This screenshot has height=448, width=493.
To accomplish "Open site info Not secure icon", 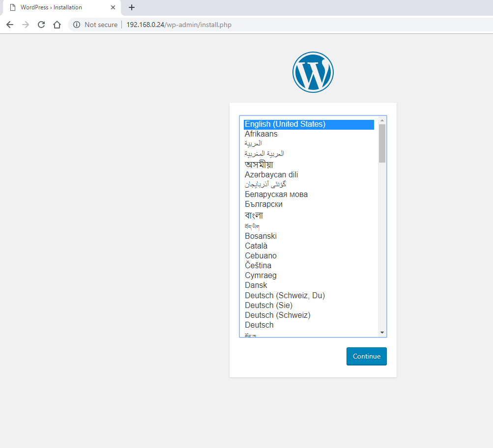I will (x=77, y=25).
